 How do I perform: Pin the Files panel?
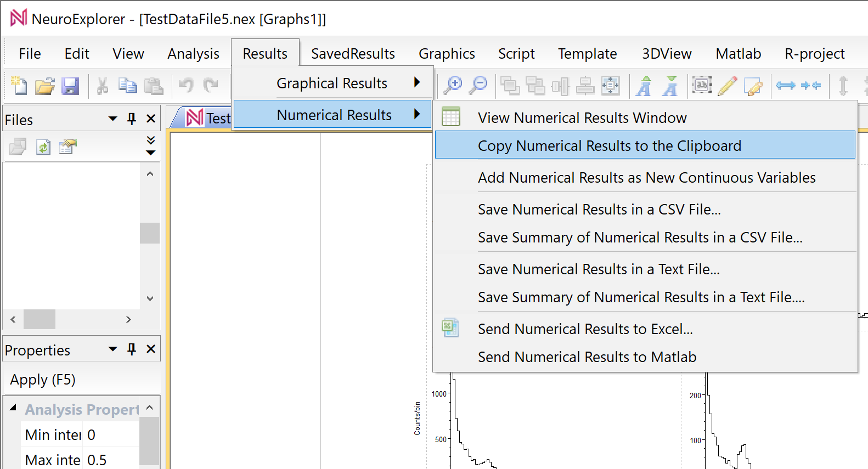[132, 118]
